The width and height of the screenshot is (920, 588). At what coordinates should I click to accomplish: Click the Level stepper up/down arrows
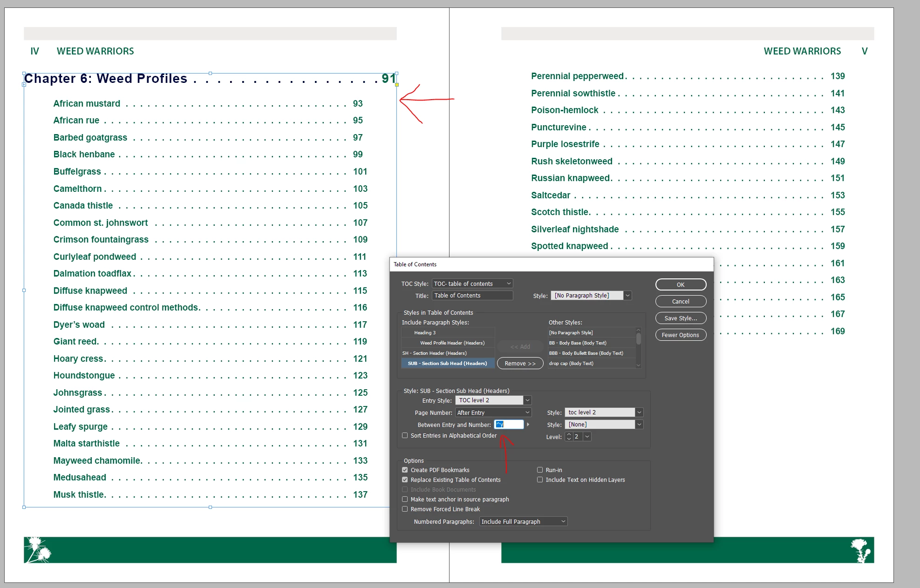(569, 437)
